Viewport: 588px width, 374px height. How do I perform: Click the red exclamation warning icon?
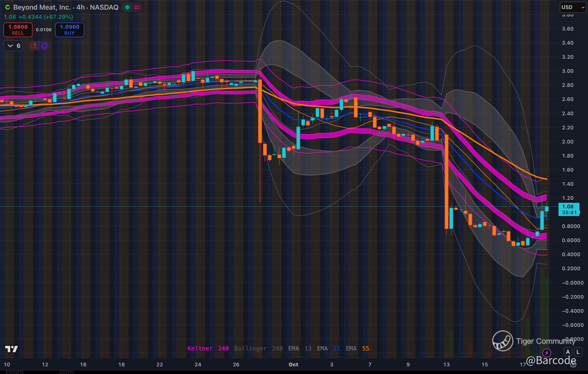click(x=35, y=46)
